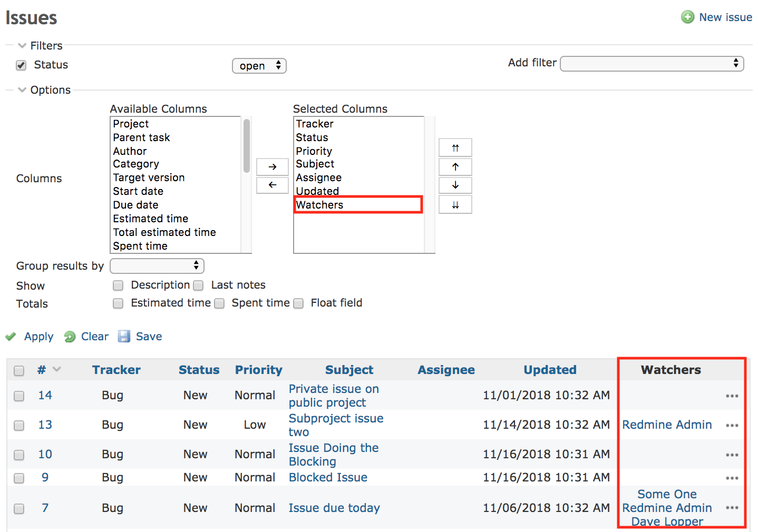
Task: Open the Add filter dropdown
Action: click(x=652, y=63)
